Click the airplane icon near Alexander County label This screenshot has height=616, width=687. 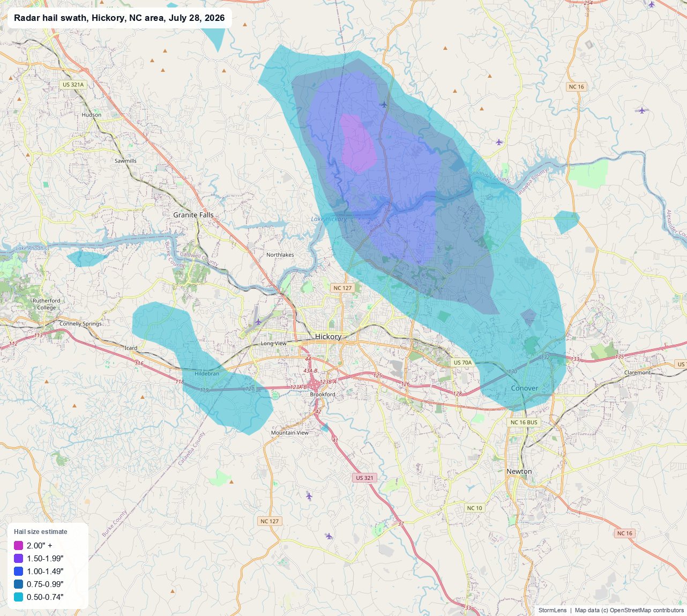[499, 142]
